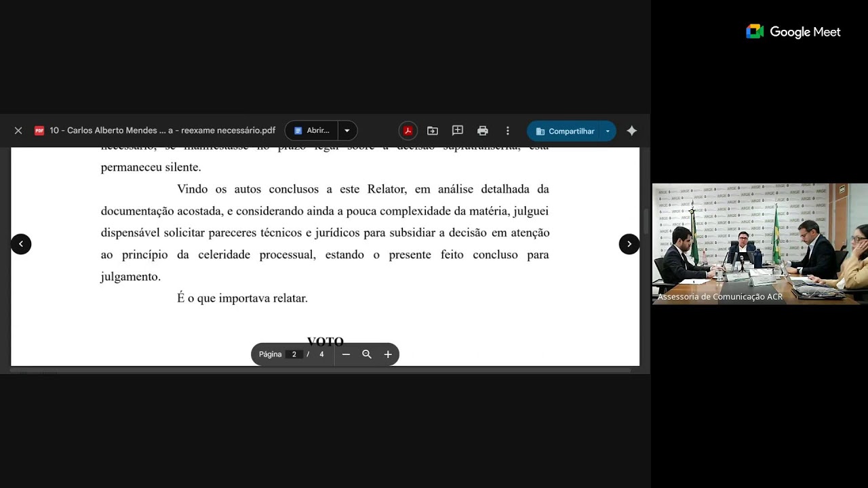Click the total page count 4

tap(321, 354)
